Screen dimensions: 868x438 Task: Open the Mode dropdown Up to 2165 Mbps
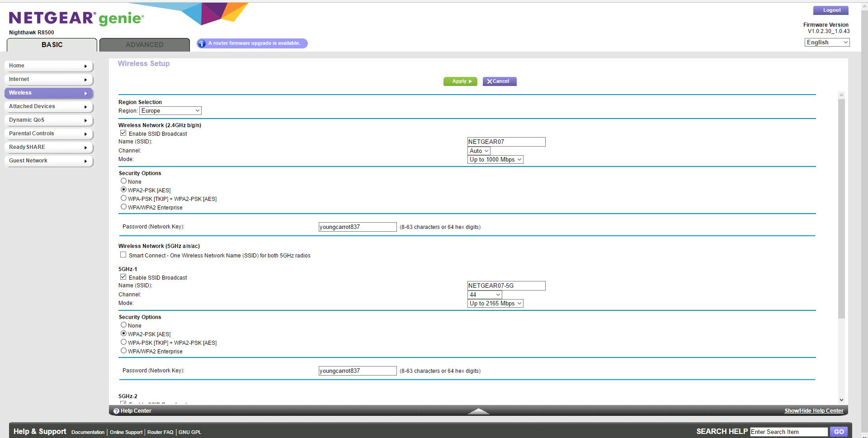[x=495, y=304]
